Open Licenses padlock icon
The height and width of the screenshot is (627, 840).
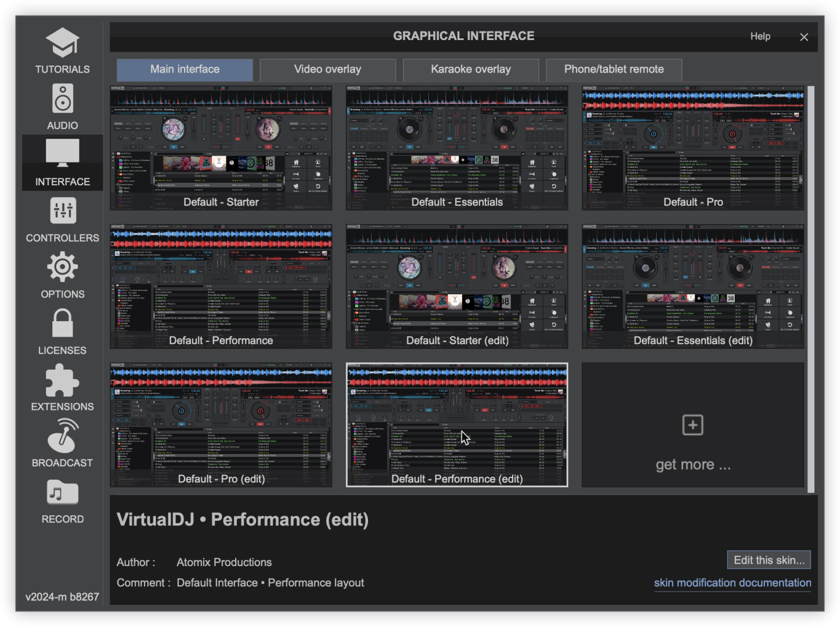62,323
